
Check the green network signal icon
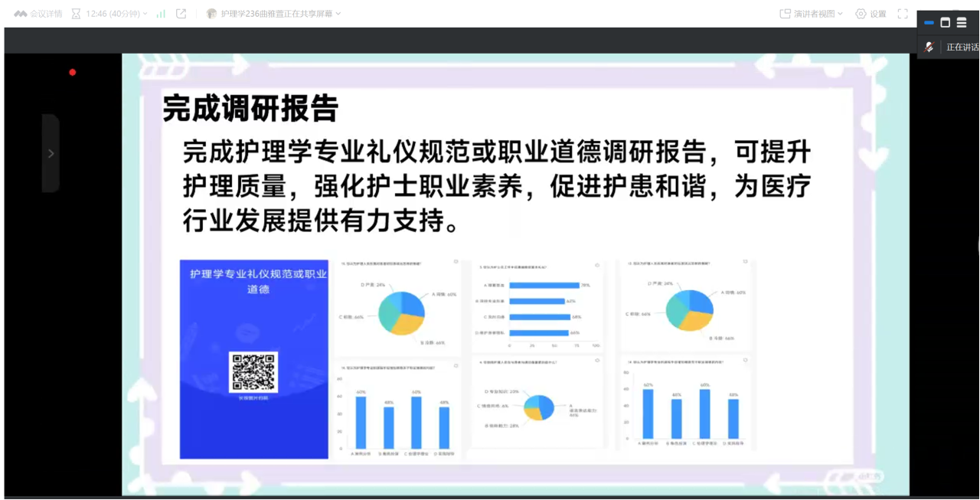(x=161, y=14)
